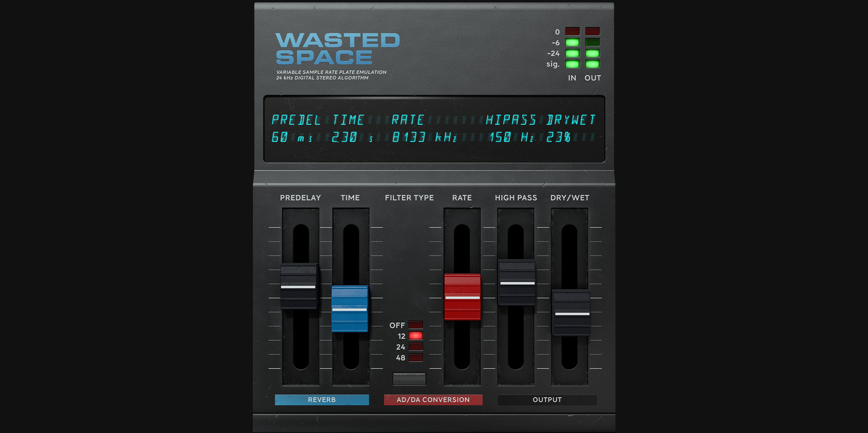Select the 48 dB filter slope
Viewport: 868px width, 433px height.
tap(416, 356)
